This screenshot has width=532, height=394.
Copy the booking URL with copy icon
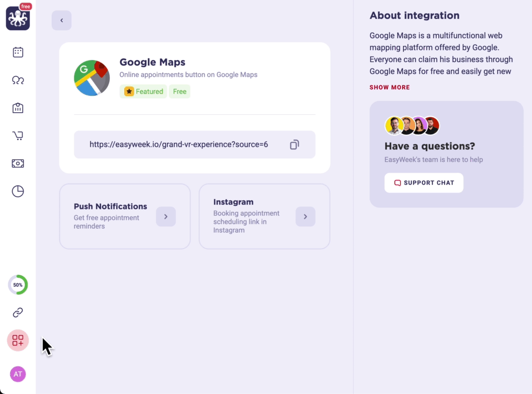294,144
